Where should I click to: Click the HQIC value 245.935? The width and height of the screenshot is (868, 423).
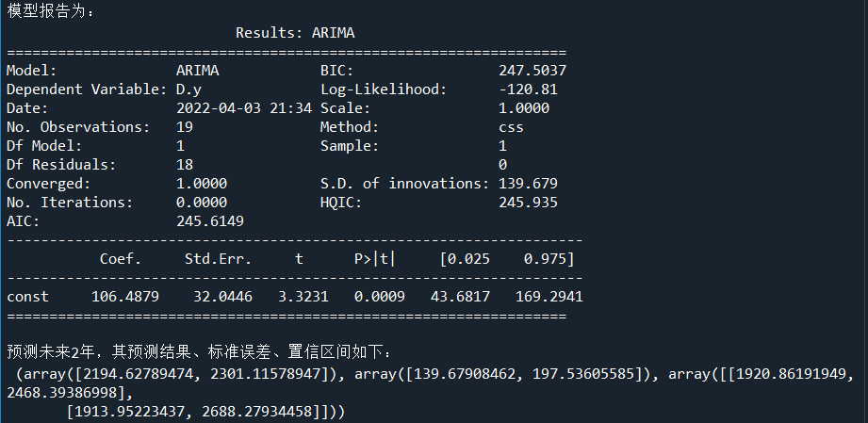tap(528, 203)
